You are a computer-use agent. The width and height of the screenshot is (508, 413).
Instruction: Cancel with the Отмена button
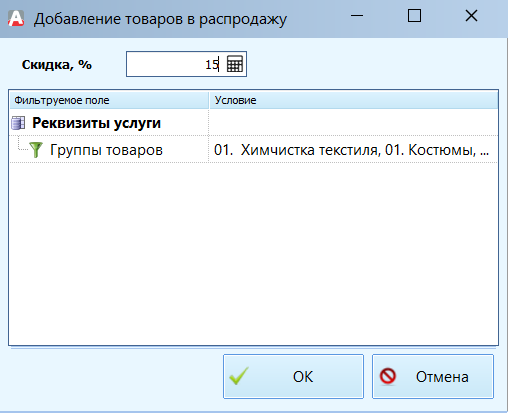click(433, 376)
